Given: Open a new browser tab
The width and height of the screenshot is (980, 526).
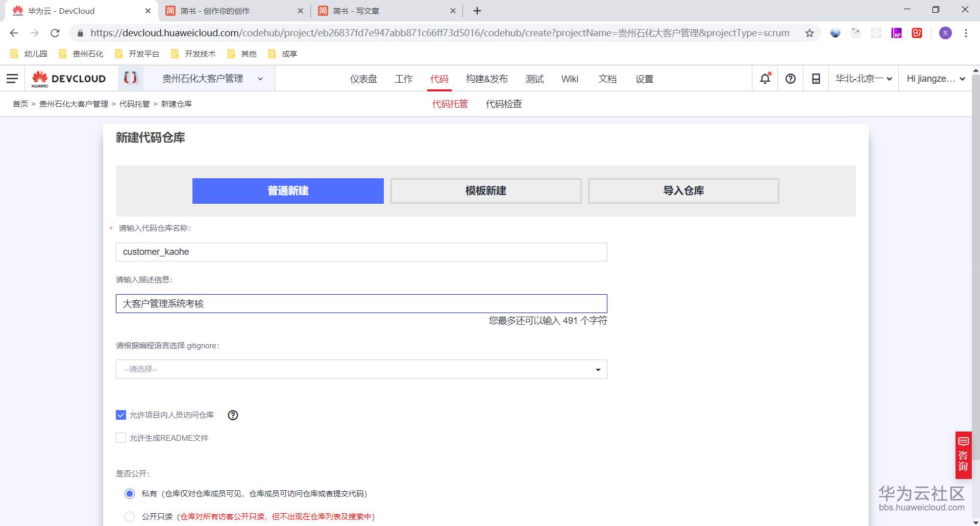Looking at the screenshot, I should tap(477, 11).
